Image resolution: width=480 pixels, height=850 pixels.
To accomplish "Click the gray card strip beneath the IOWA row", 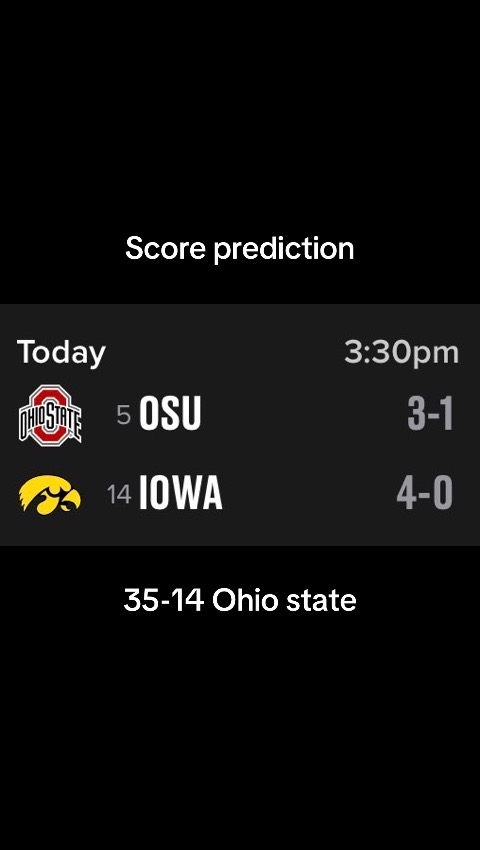I will pyautogui.click(x=240, y=530).
